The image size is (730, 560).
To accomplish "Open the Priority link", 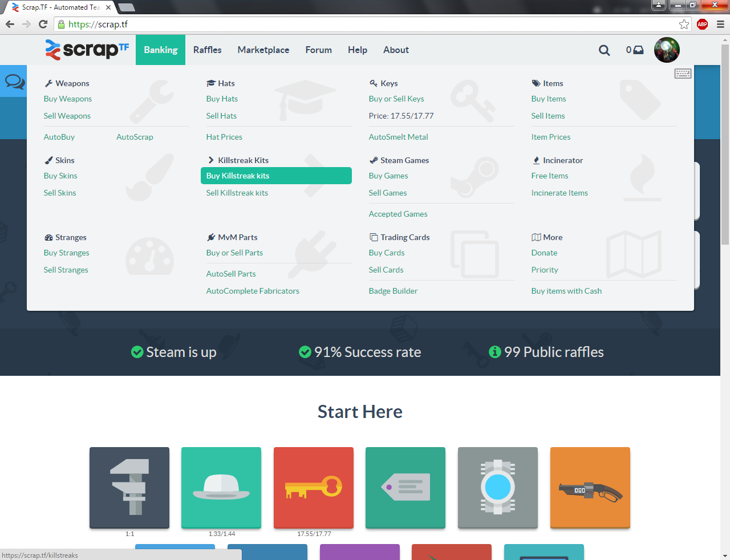I will click(545, 270).
